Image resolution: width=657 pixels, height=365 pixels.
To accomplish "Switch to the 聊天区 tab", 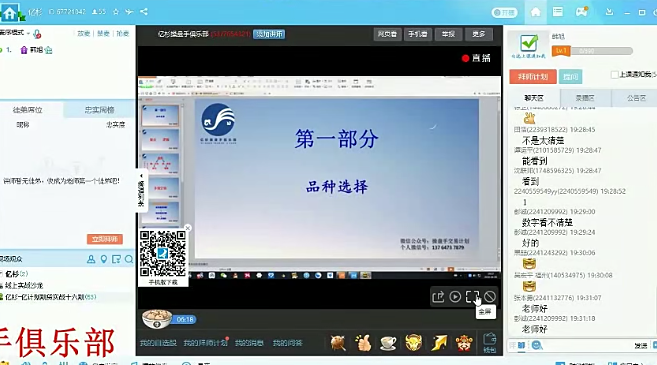I will point(534,98).
